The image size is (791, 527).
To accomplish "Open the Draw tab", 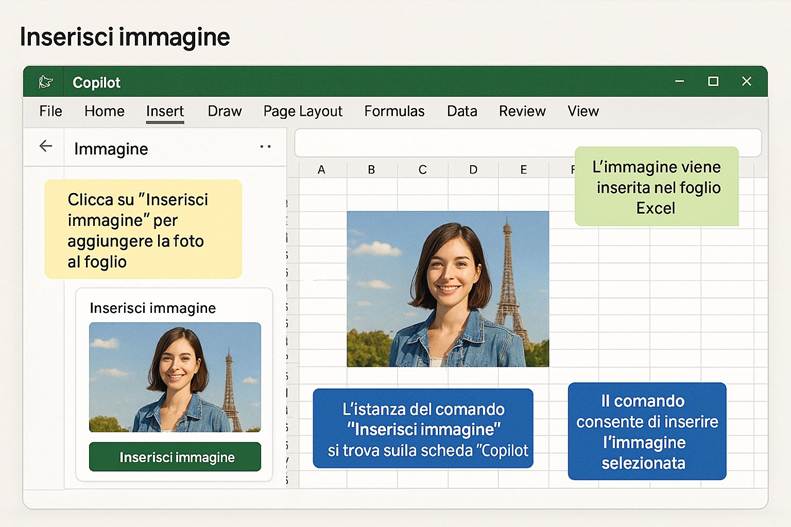I will point(224,111).
